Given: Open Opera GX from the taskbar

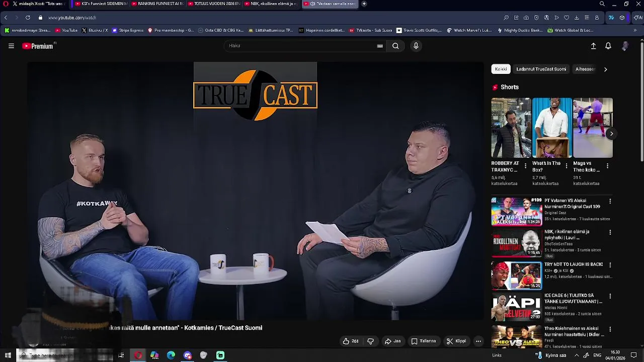Looking at the screenshot, I should point(138,355).
